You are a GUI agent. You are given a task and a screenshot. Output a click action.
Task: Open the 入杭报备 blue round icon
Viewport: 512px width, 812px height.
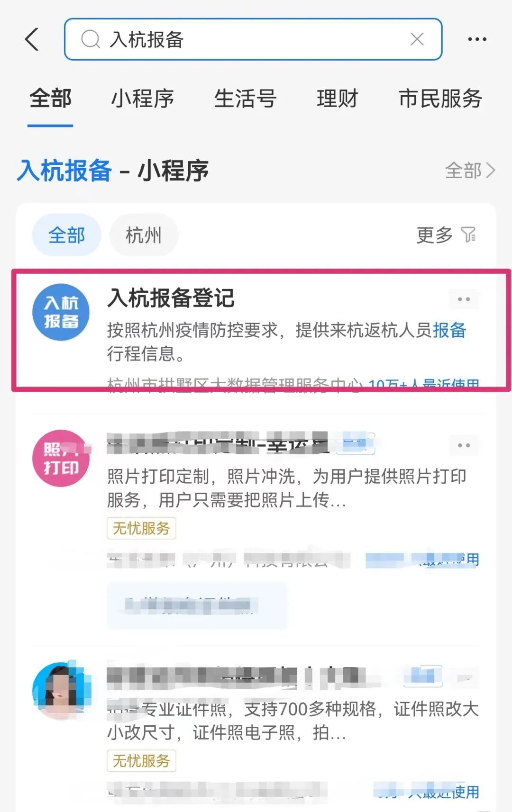point(61,312)
